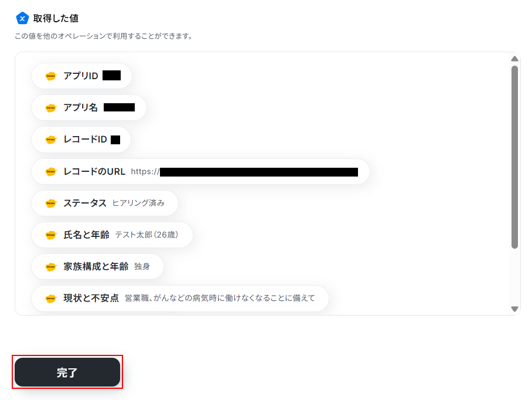Click the kintone icon beside アプリID
532x400 pixels.
(51, 76)
